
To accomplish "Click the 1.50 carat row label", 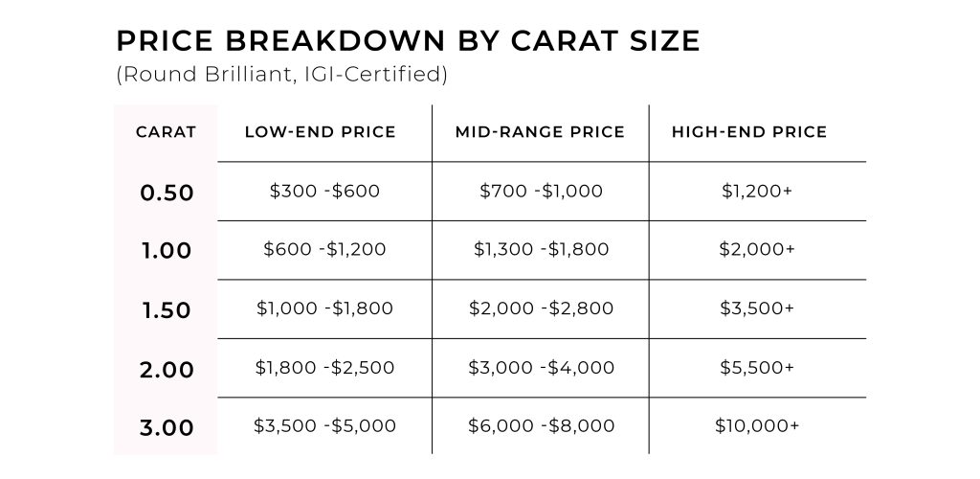I will point(167,310).
